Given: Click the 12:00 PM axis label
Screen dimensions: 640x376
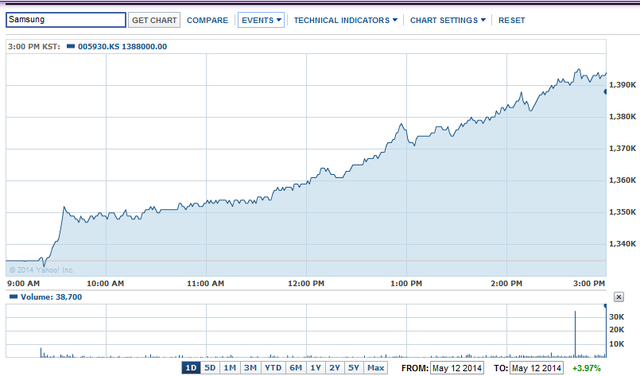Looking at the screenshot, I should [306, 283].
